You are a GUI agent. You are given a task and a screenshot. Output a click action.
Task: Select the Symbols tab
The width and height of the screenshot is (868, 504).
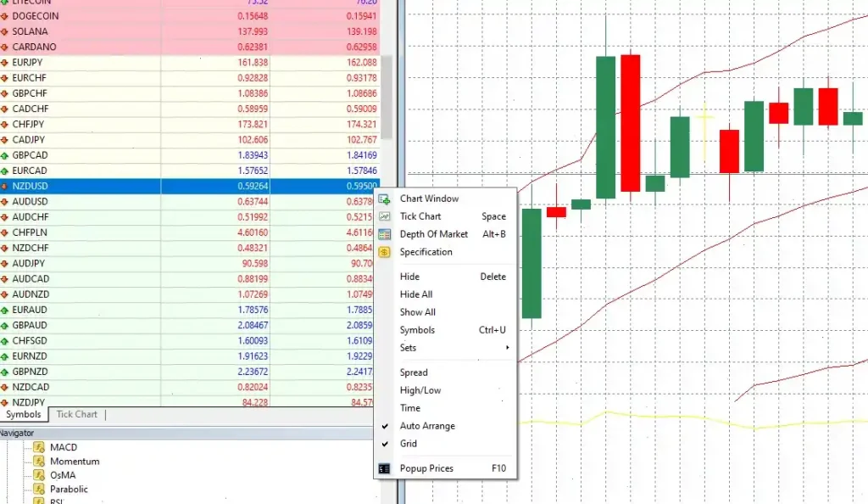pos(25,414)
